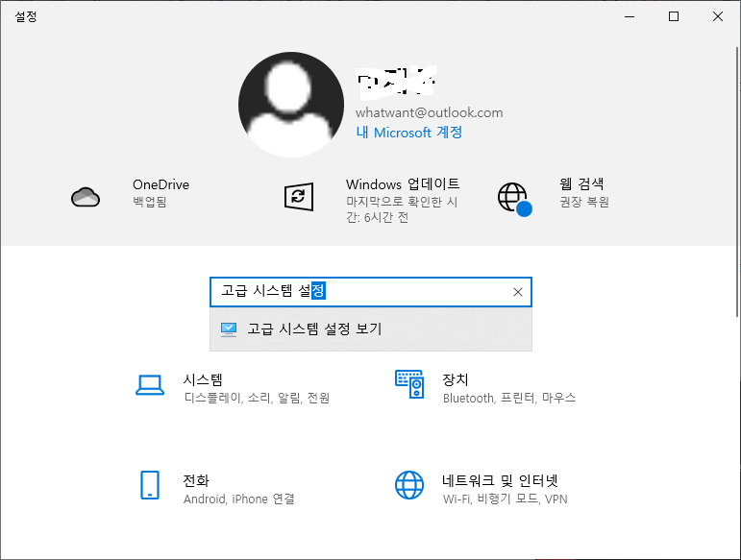Click Wi-Fi, 비행기 모드, VPN description
Viewport: 741px width, 560px height.
pos(506,499)
